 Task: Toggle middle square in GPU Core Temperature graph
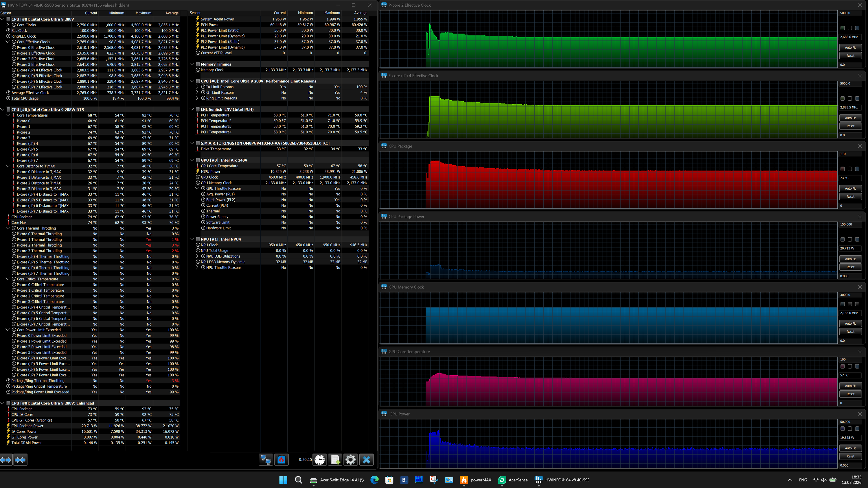pos(850,366)
